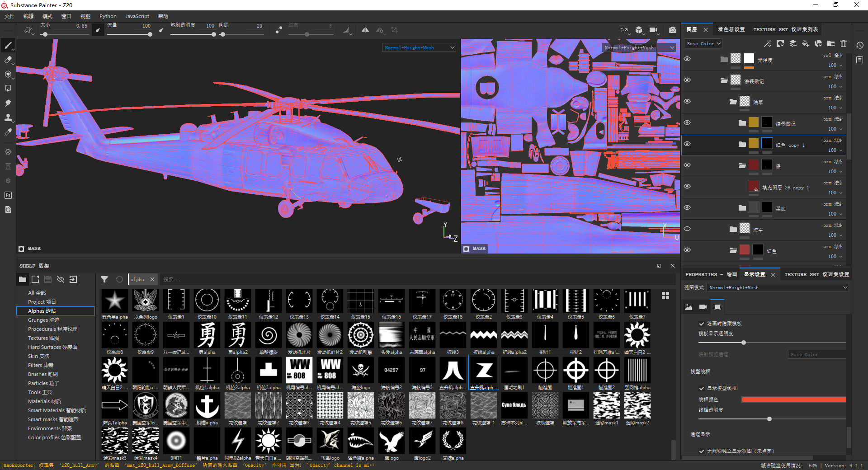868x470 pixels.
Task: Select the Projection tool
Action: pyautogui.click(x=8, y=74)
